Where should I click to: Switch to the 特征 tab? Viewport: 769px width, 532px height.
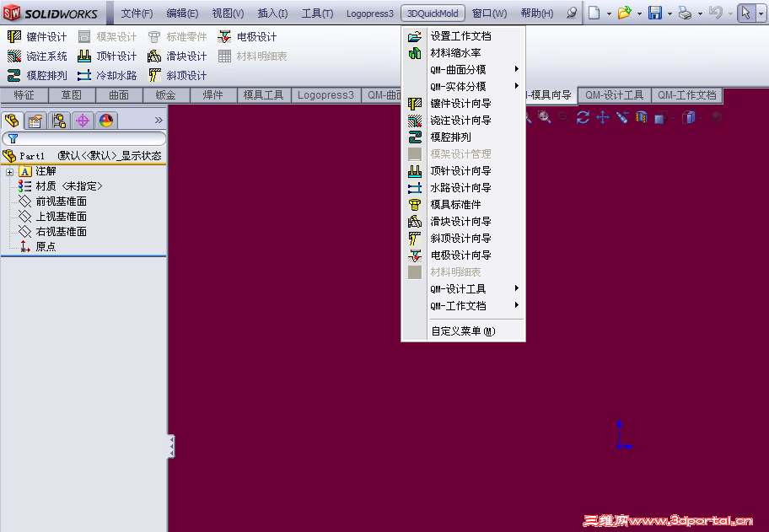24,95
